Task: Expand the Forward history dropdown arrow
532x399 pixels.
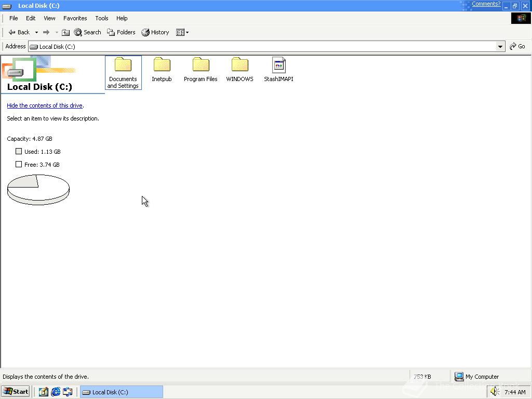Action: (57, 33)
